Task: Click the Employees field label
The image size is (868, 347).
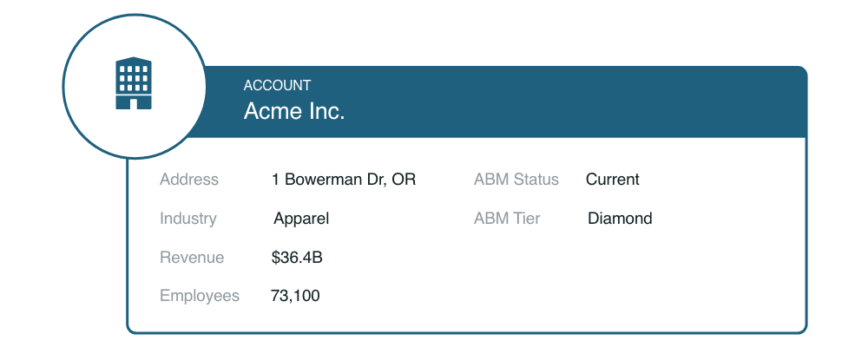Action: click(200, 296)
